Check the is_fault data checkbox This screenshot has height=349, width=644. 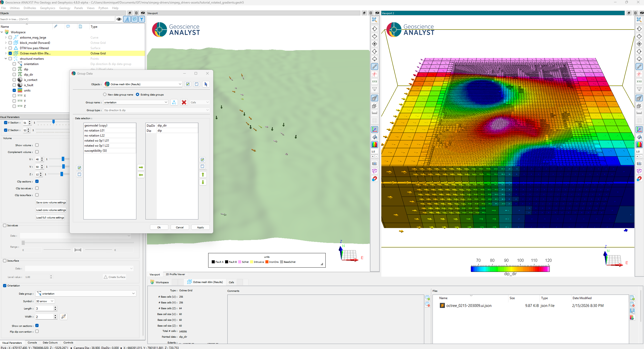click(14, 85)
